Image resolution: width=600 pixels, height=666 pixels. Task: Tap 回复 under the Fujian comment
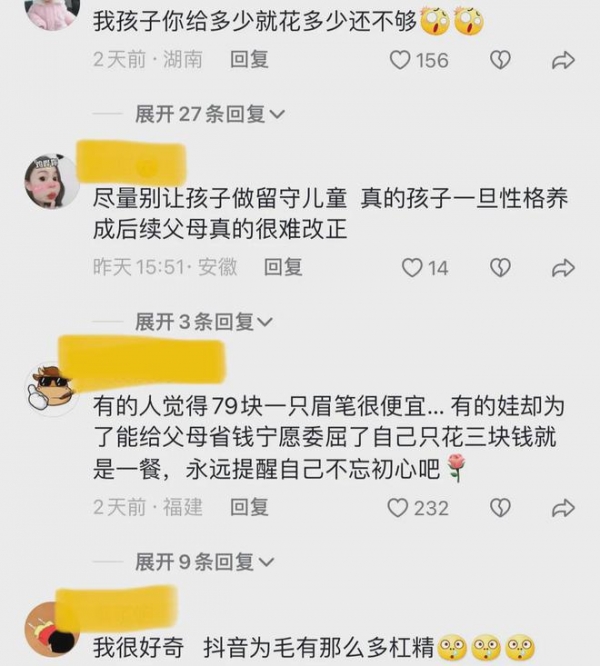249,508
